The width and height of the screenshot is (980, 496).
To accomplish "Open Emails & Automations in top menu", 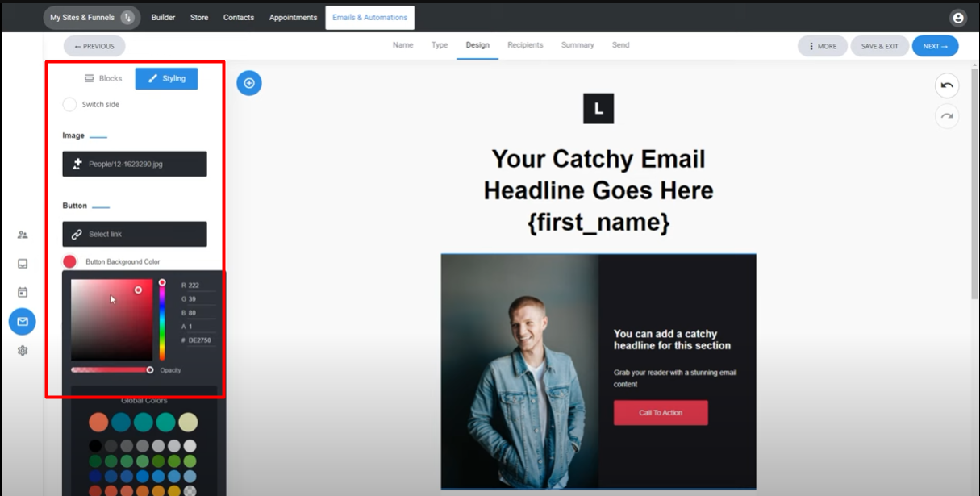I will coord(370,18).
